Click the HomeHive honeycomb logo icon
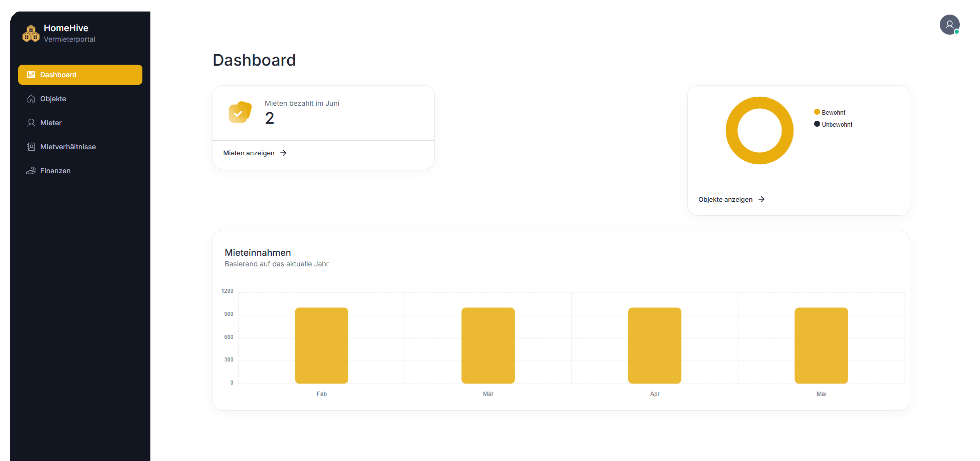The height and width of the screenshot is (461, 980). coord(30,33)
